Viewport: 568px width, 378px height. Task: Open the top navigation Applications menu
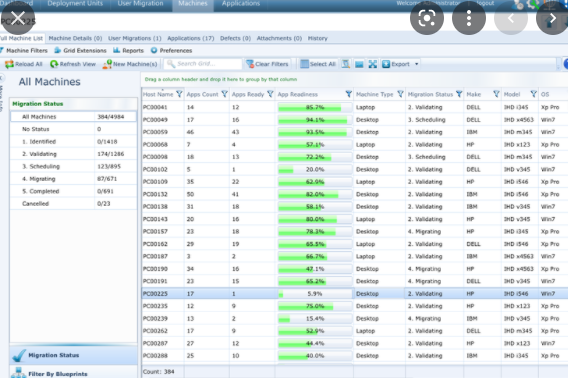click(x=241, y=4)
